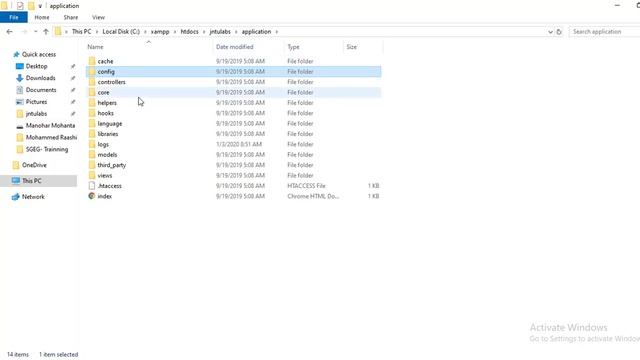The width and height of the screenshot is (640, 360).
Task: Open Downloads in Quick access
Action: pyautogui.click(x=40, y=78)
